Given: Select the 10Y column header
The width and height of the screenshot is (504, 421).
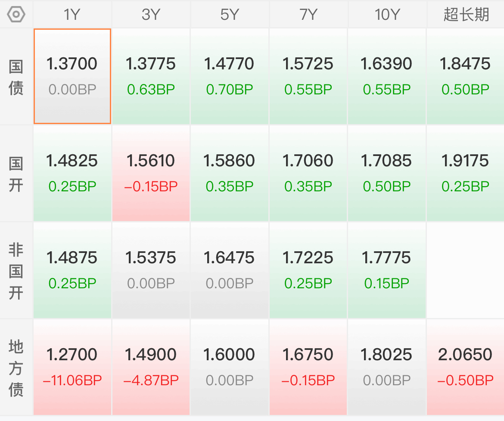Looking at the screenshot, I should (387, 15).
